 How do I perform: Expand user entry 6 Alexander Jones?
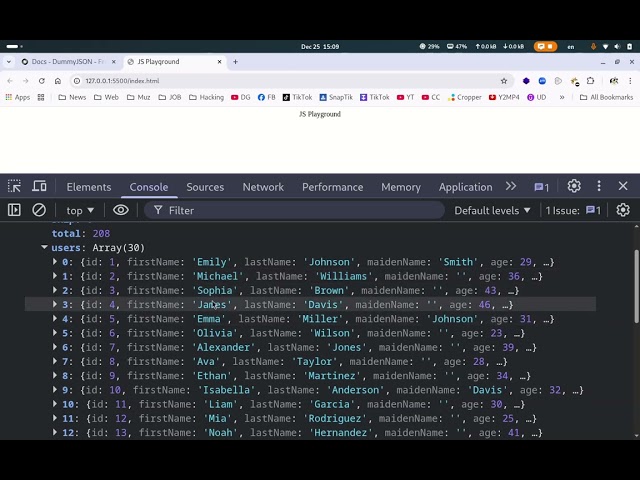pos(55,347)
